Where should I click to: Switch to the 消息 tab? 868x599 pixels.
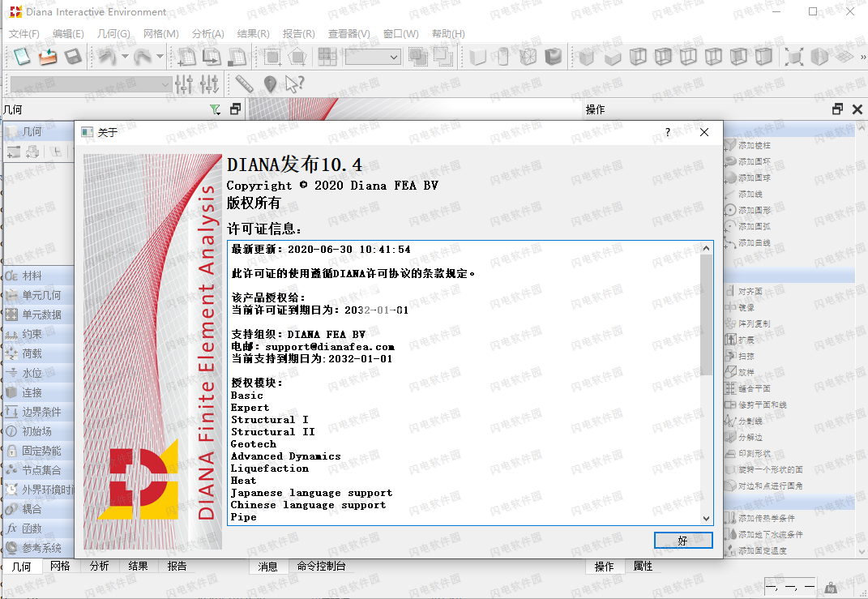pos(268,567)
